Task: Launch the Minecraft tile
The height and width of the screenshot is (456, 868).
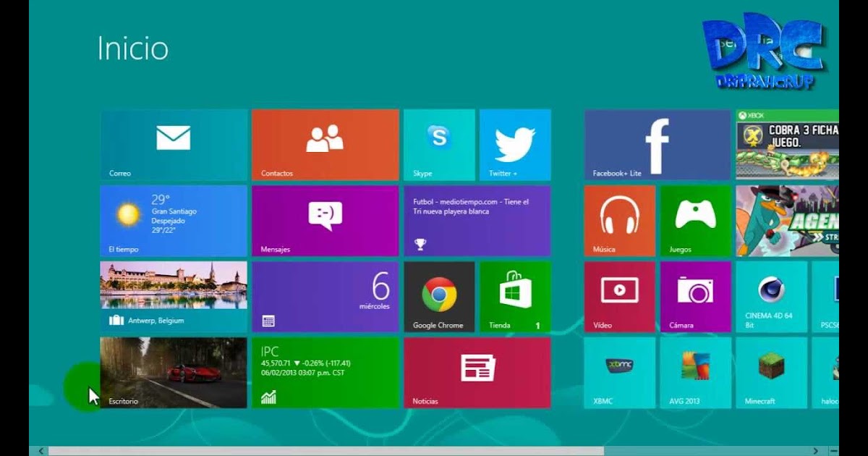Action: tap(772, 373)
